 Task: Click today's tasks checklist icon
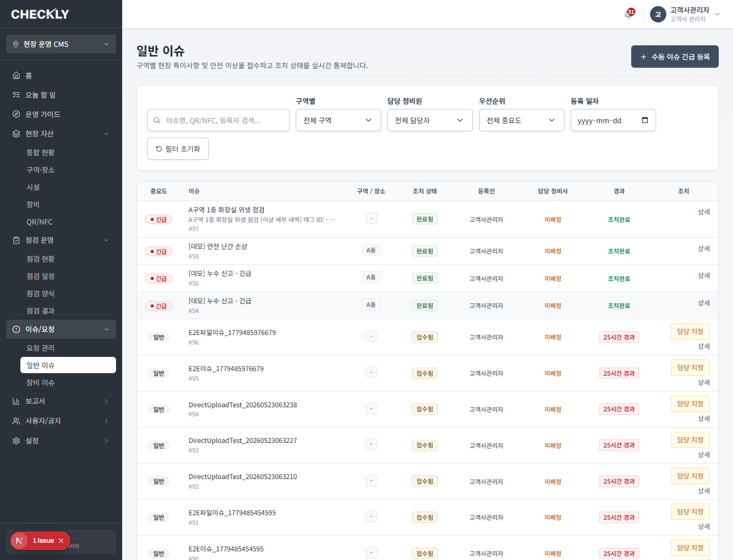click(x=16, y=95)
